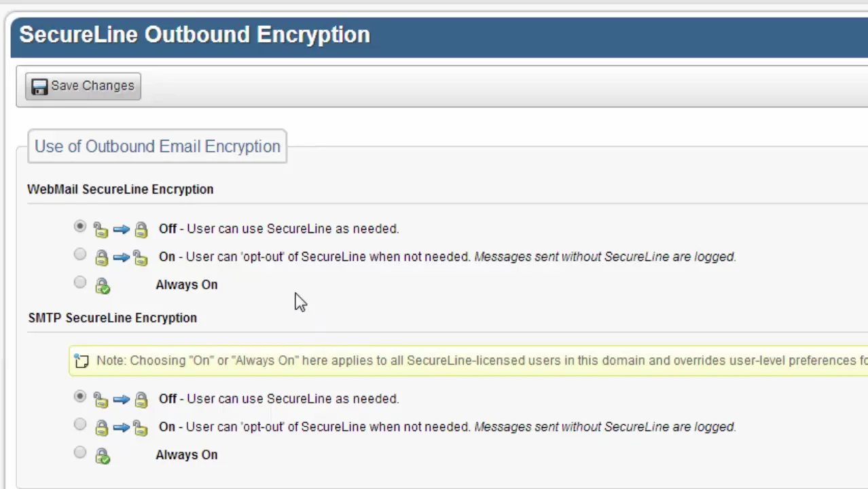Click the floppy disk icon on Save Changes

click(39, 86)
